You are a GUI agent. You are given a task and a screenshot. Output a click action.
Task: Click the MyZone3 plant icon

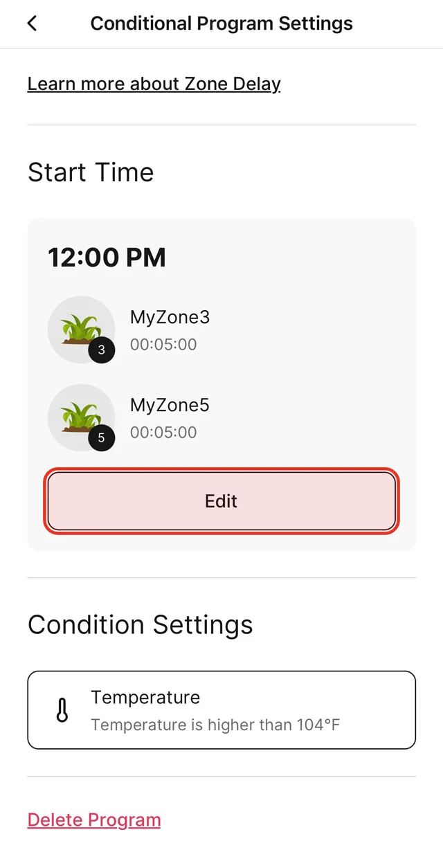(80, 329)
